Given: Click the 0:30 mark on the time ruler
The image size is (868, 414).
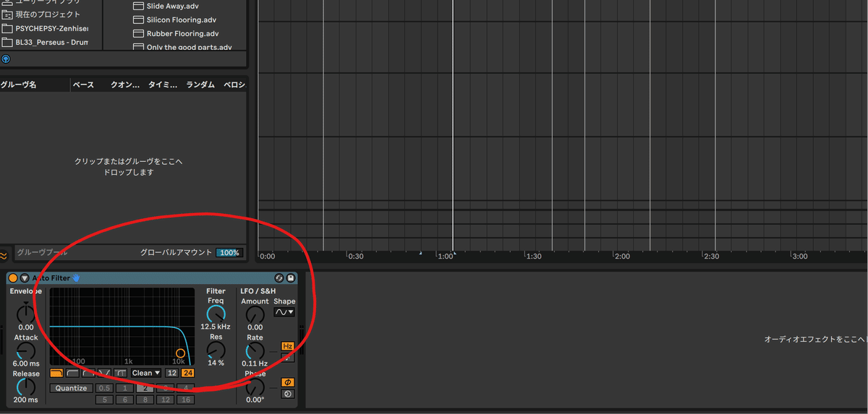Looking at the screenshot, I should (x=355, y=256).
